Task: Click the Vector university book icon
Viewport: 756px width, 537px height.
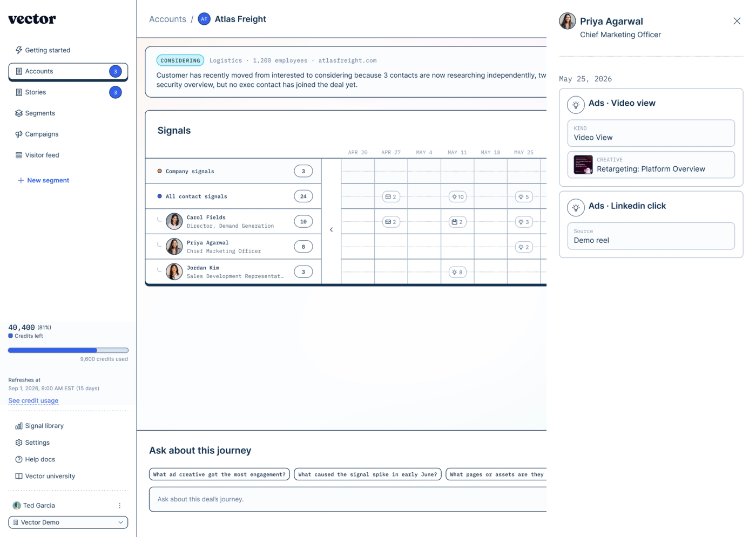Action: (19, 476)
